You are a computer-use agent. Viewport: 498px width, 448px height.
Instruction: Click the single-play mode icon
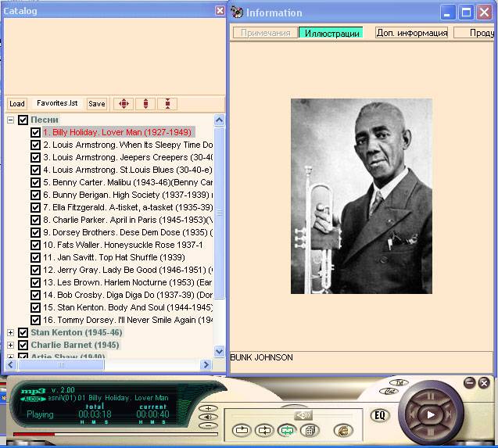242,431
